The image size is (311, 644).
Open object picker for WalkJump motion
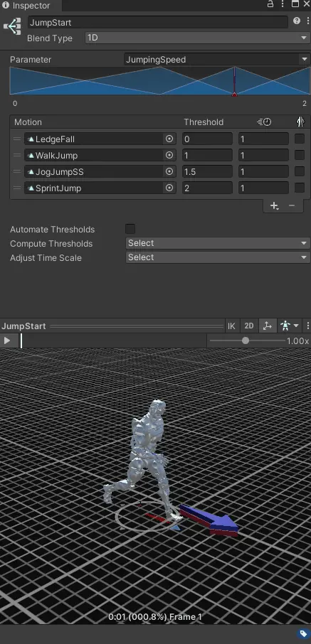click(169, 155)
